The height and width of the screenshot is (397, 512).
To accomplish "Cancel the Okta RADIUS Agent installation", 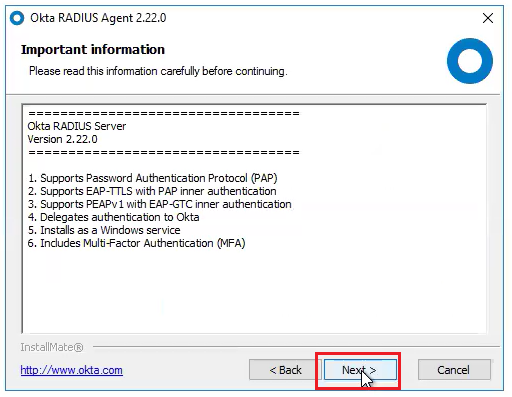I will tap(454, 370).
